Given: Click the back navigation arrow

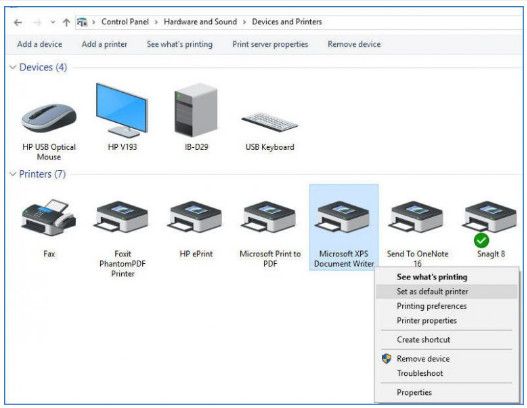Looking at the screenshot, I should [x=18, y=23].
